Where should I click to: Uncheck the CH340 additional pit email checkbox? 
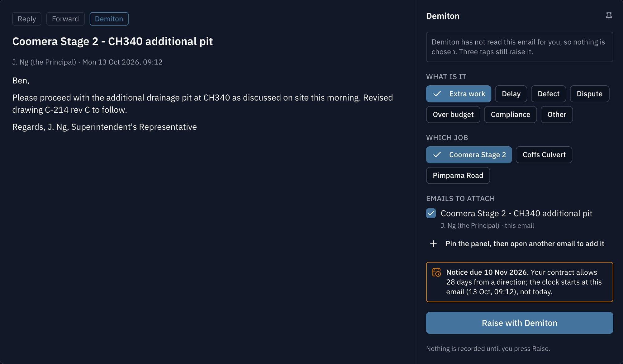431,213
